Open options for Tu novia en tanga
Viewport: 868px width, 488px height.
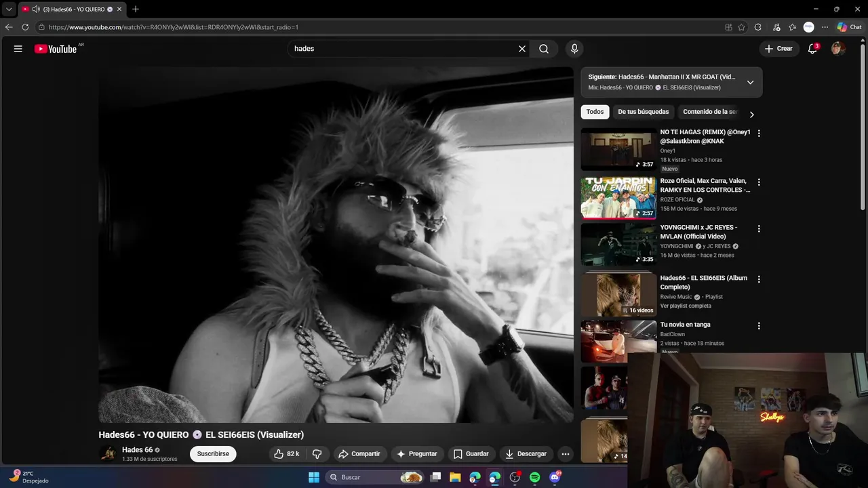click(x=759, y=326)
